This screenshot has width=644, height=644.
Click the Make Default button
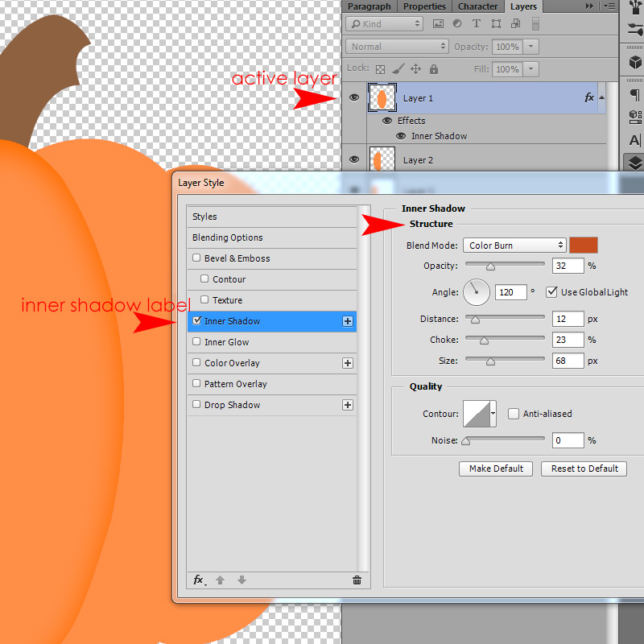496,469
